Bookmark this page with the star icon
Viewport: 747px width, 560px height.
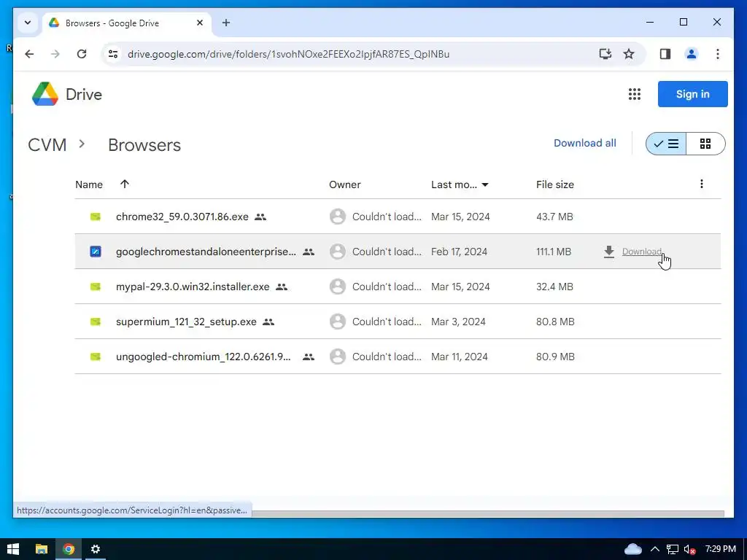tap(629, 54)
